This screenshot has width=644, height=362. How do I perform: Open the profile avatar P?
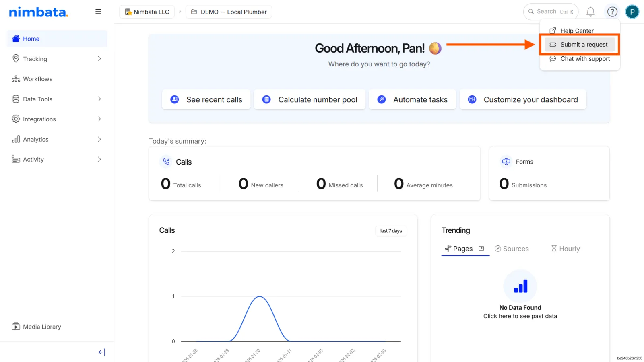click(x=632, y=12)
